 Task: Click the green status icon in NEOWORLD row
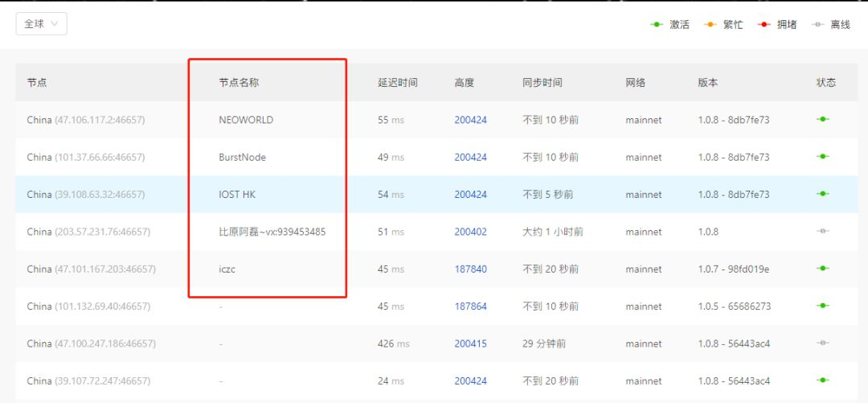[x=823, y=119]
